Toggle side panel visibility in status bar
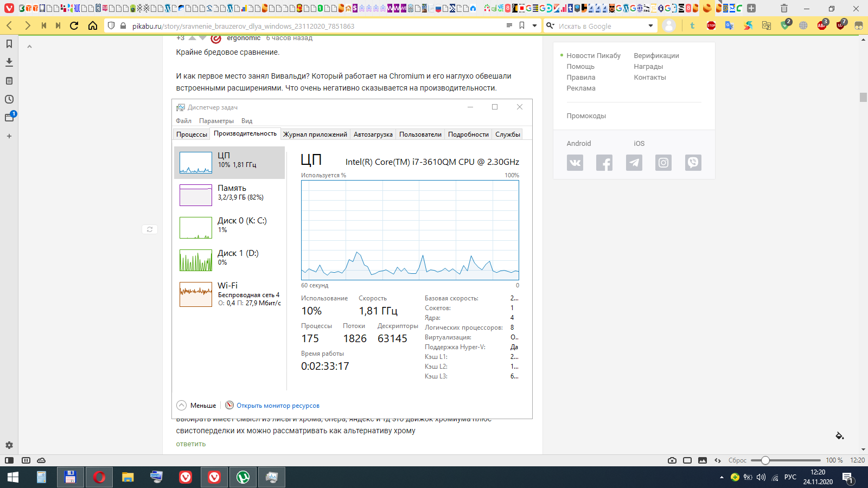This screenshot has width=868, height=488. (x=9, y=460)
